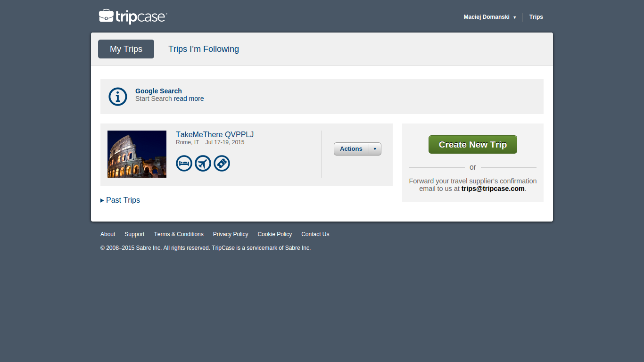Click the info icon beside Google Search
This screenshot has height=362, width=644.
pyautogui.click(x=118, y=97)
